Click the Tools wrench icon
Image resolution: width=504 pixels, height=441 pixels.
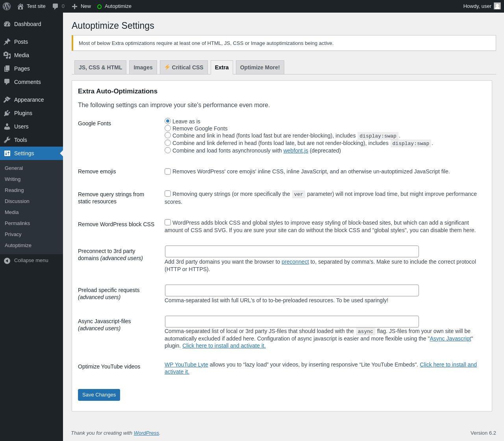click(7, 140)
